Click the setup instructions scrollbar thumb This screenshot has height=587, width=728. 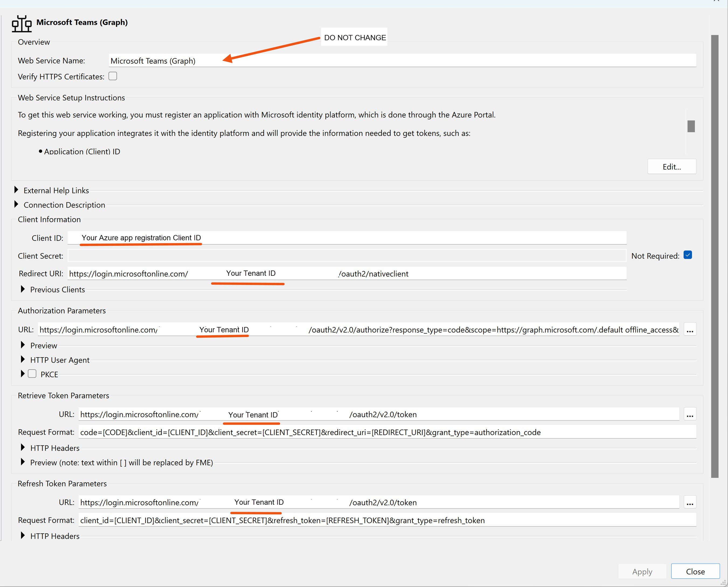click(x=691, y=126)
